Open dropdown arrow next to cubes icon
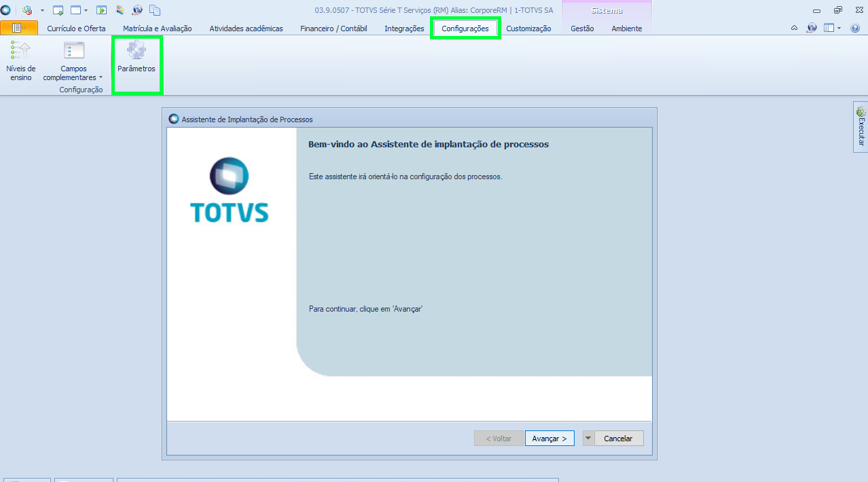The width and height of the screenshot is (868, 482). point(42,10)
